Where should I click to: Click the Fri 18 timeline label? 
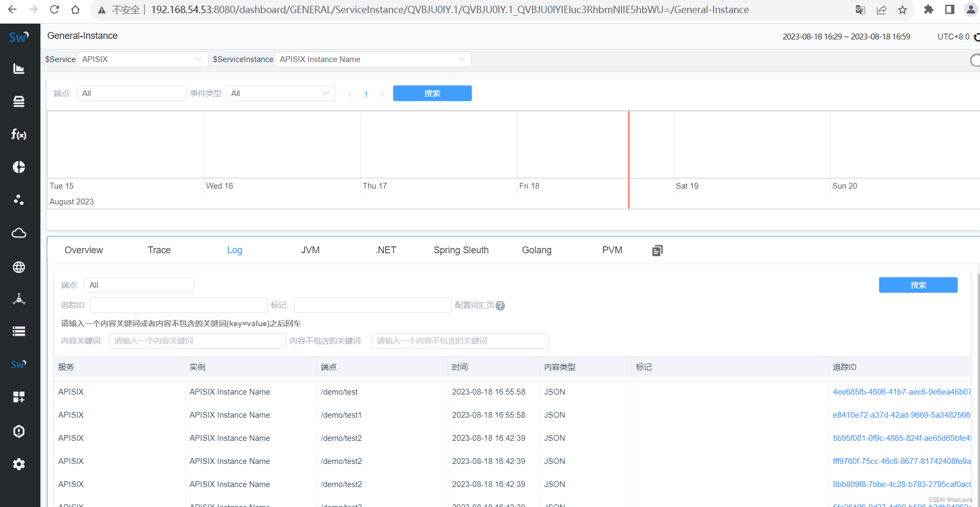pyautogui.click(x=529, y=186)
